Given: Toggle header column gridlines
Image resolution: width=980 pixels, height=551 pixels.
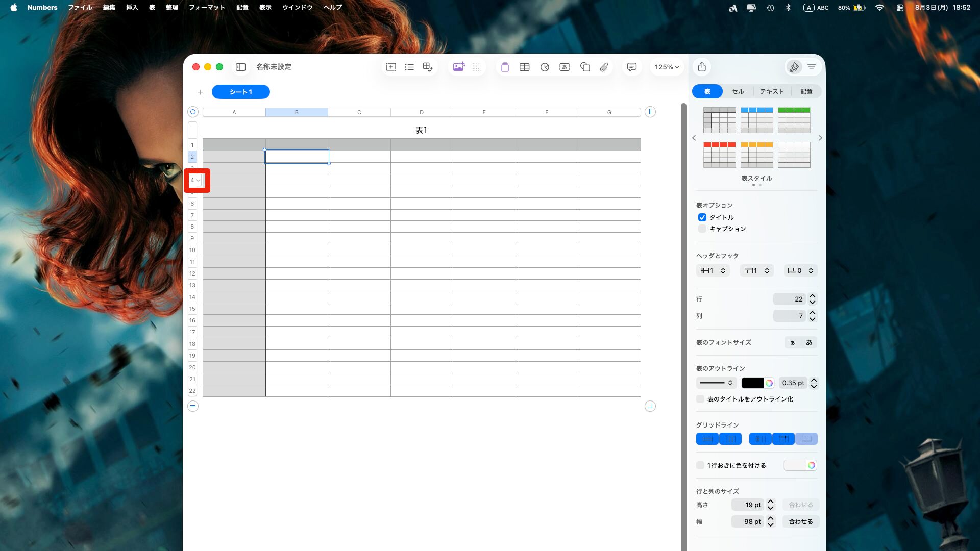Looking at the screenshot, I should click(x=761, y=439).
